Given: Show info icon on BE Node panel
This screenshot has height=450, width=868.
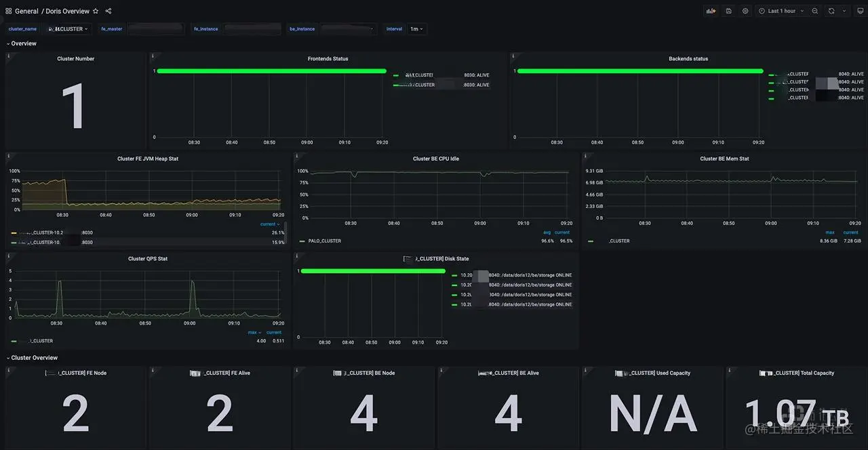Looking at the screenshot, I should pos(296,370).
